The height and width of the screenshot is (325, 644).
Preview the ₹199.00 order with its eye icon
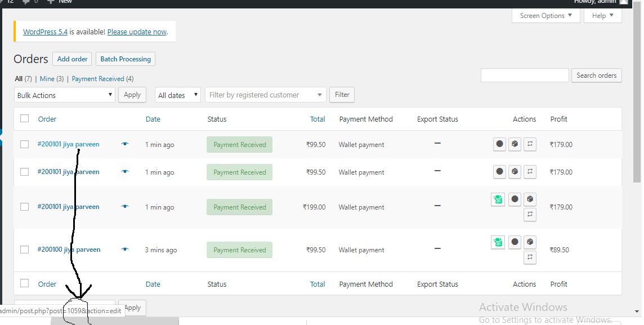125,207
